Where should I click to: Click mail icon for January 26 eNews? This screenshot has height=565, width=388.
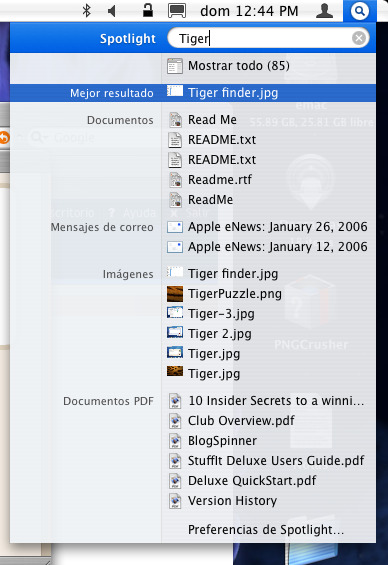(175, 227)
